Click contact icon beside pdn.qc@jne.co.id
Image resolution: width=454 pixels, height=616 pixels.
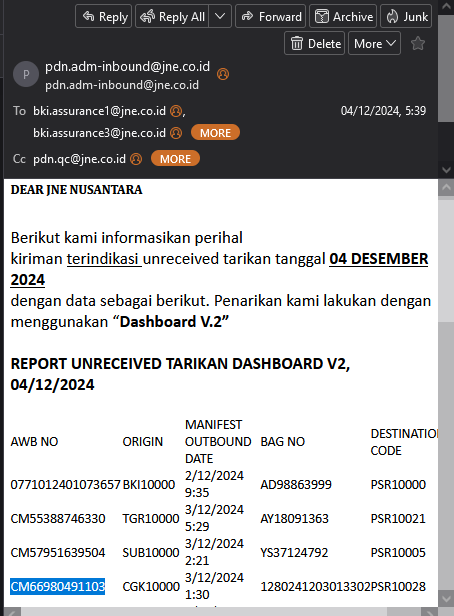[x=136, y=159]
